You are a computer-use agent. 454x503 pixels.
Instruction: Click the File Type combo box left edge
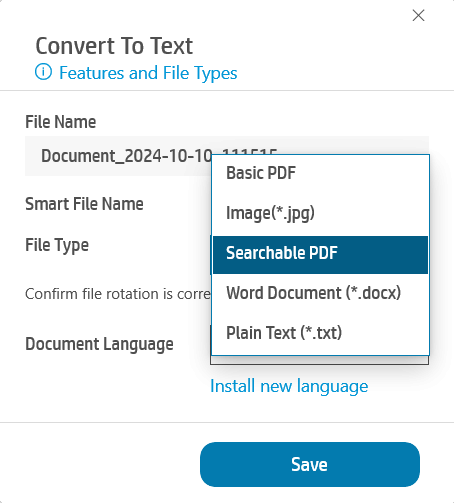pyautogui.click(x=211, y=255)
